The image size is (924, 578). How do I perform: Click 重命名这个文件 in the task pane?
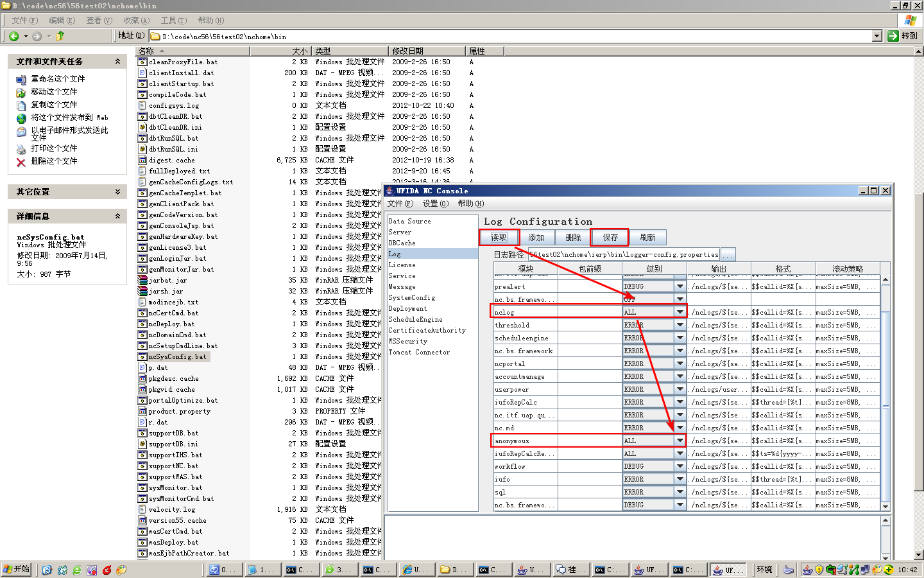58,79
